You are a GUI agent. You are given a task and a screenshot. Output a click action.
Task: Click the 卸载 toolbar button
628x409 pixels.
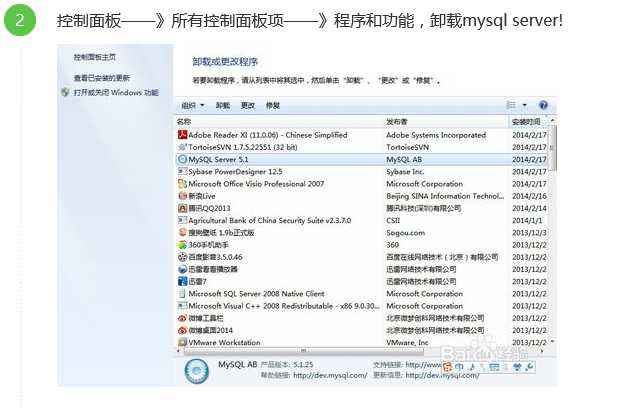[x=223, y=105]
